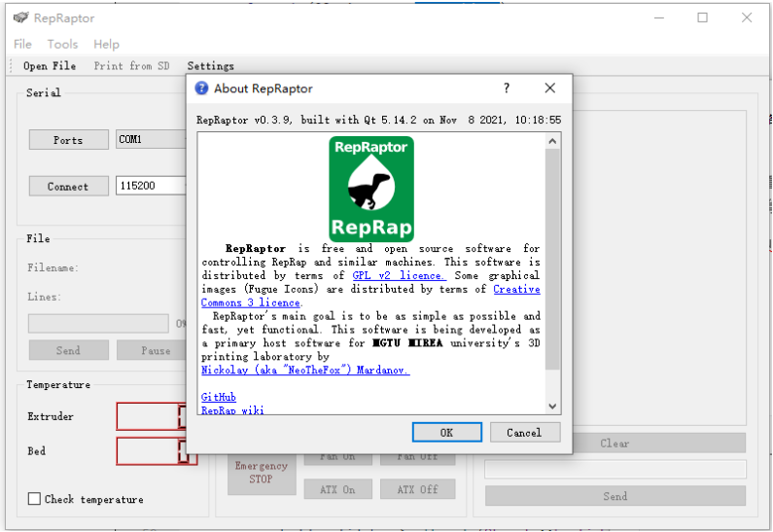This screenshot has height=532, width=773.
Task: Open the Creative Commons 3 licence link
Action: 516,290
